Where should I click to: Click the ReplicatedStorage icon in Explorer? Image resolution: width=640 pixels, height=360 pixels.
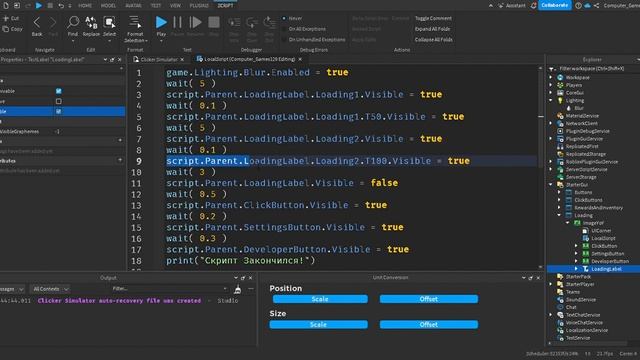pos(560,154)
